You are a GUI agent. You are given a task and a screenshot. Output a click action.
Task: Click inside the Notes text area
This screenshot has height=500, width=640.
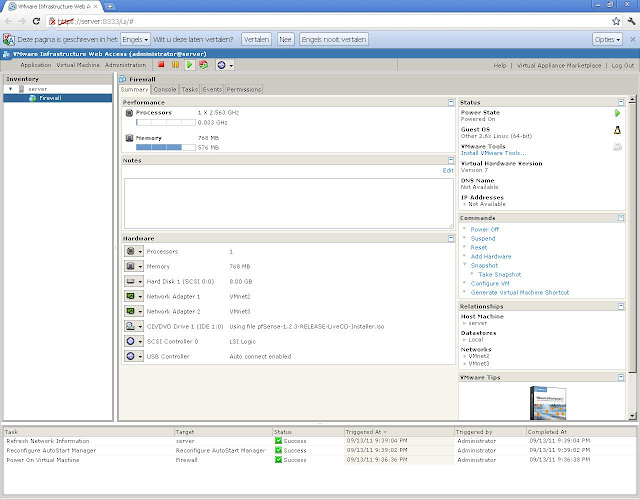(x=289, y=203)
